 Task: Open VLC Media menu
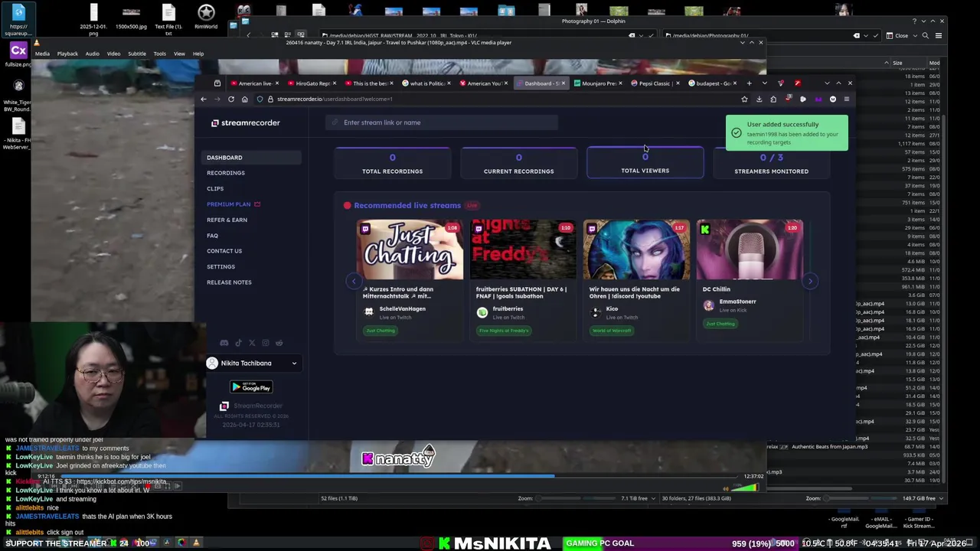(42, 54)
